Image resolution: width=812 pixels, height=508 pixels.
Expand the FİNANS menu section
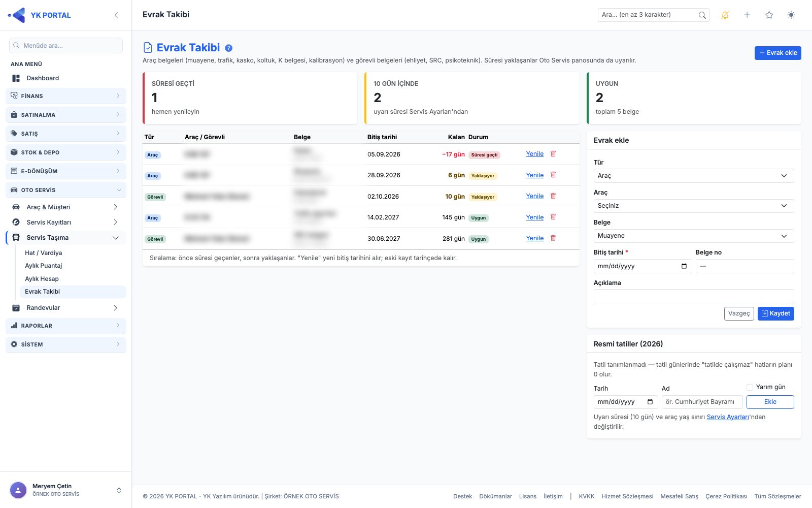coord(66,96)
